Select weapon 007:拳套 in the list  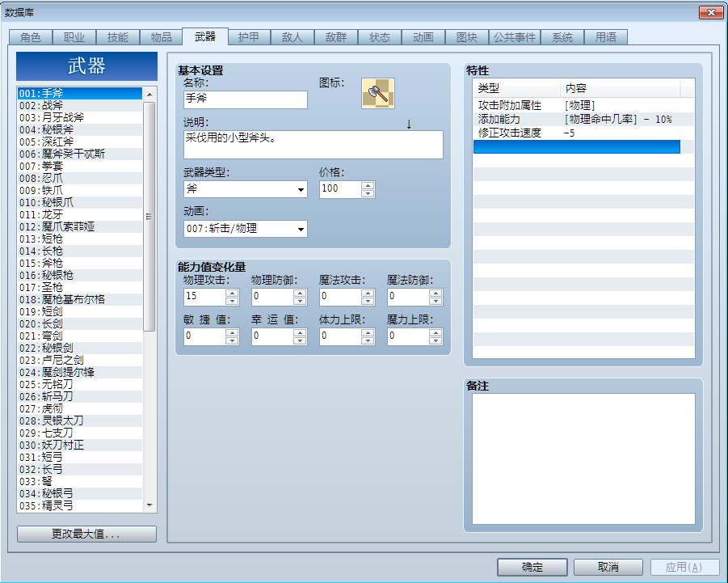79,166
